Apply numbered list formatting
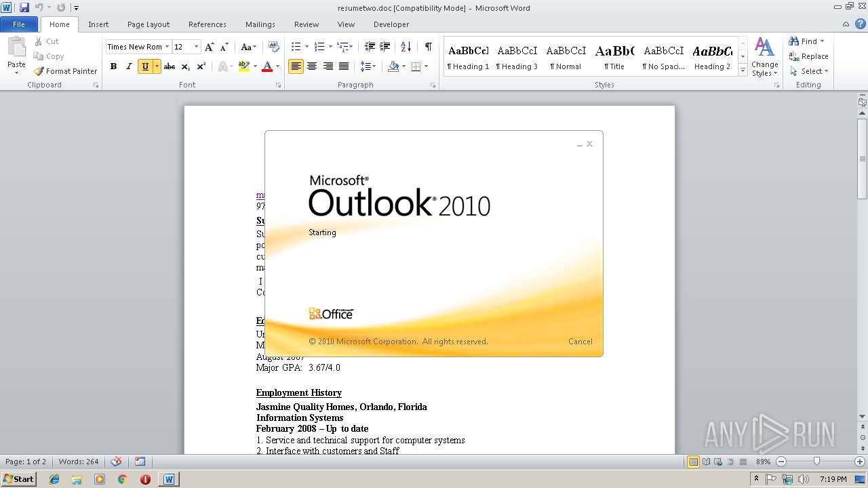 coord(320,47)
